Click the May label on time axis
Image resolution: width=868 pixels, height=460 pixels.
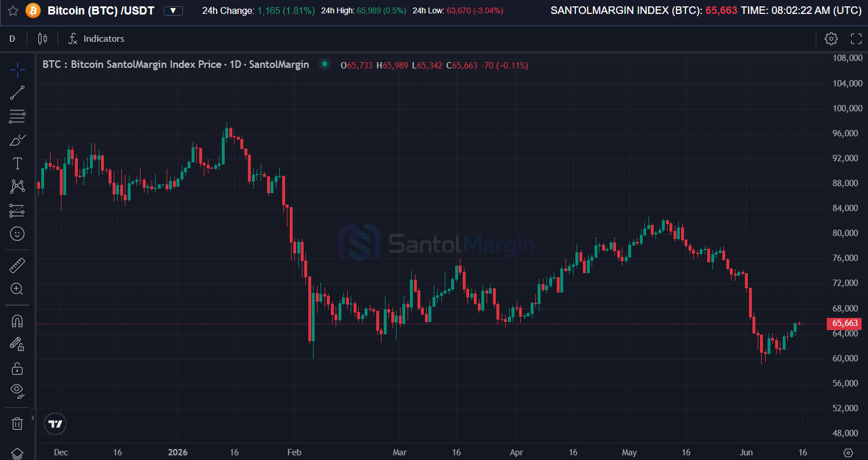click(629, 452)
